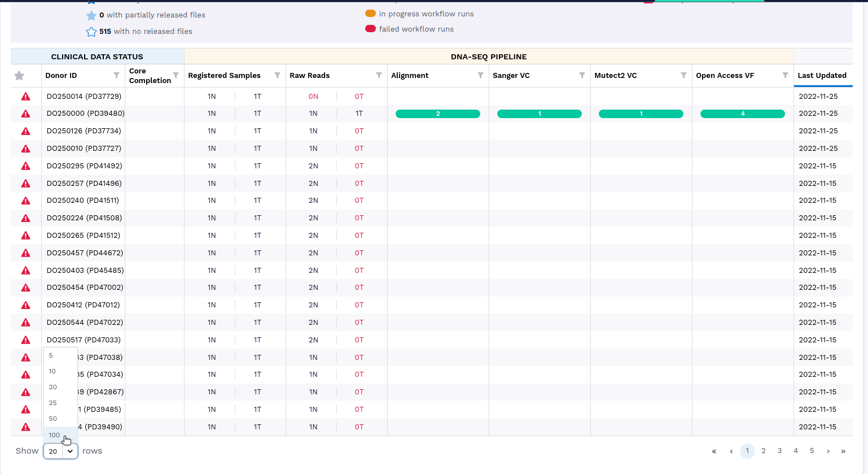The image size is (868, 474).
Task: Click the green Alignment progress pill showing 2
Action: point(438,114)
